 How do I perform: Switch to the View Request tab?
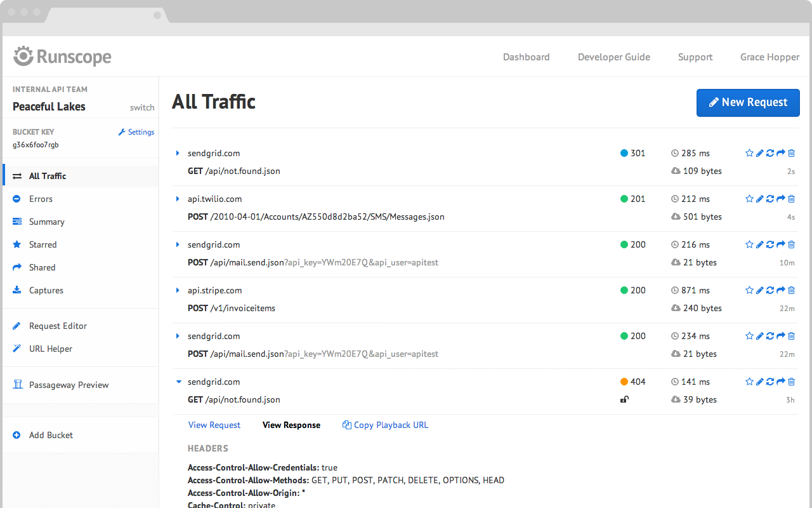point(214,425)
